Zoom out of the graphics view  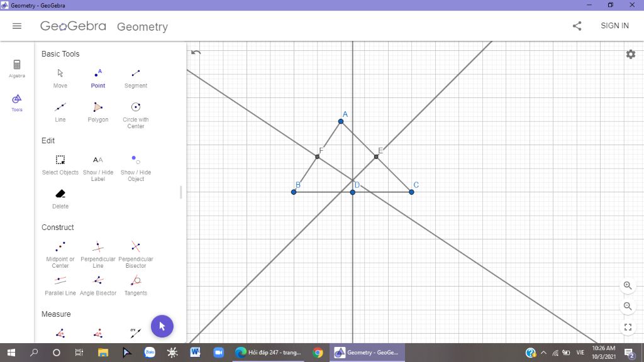point(628,306)
